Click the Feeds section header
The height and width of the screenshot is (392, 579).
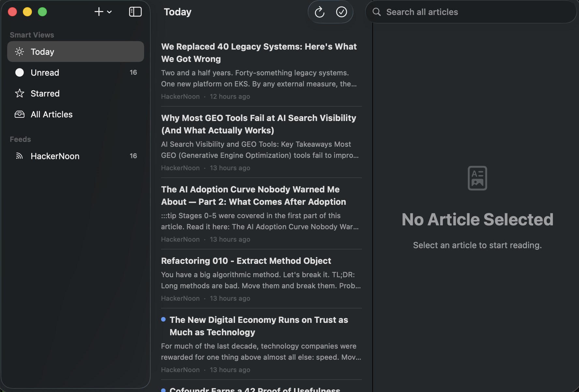(20, 139)
